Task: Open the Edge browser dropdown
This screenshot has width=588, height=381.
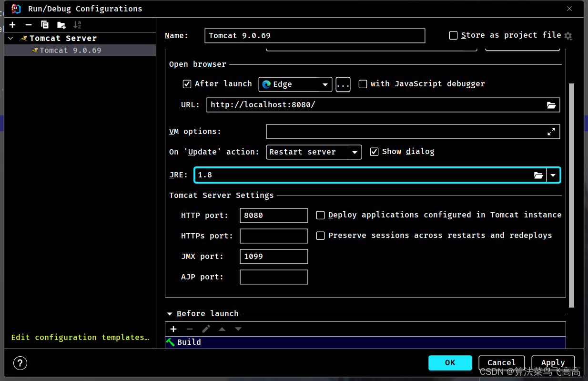Action: click(295, 84)
